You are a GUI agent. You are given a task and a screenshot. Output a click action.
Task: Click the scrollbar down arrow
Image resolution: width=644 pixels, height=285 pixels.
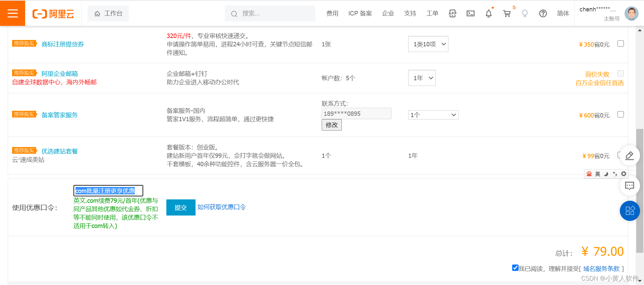click(x=640, y=281)
